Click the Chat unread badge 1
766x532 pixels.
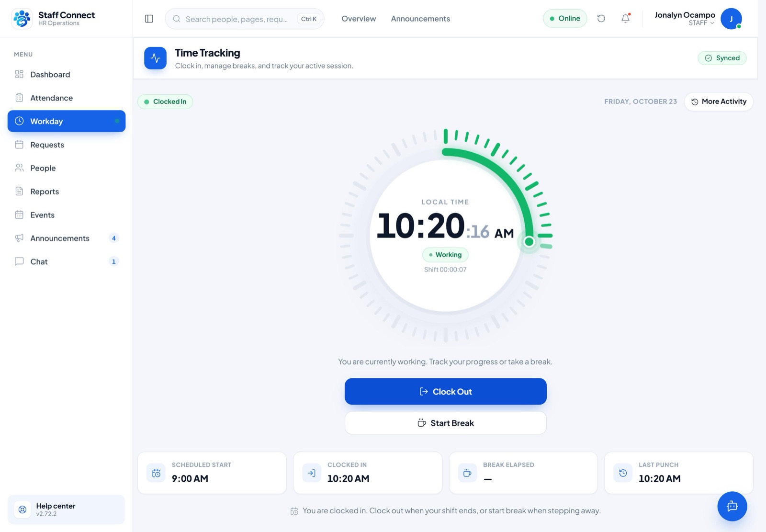coord(113,261)
